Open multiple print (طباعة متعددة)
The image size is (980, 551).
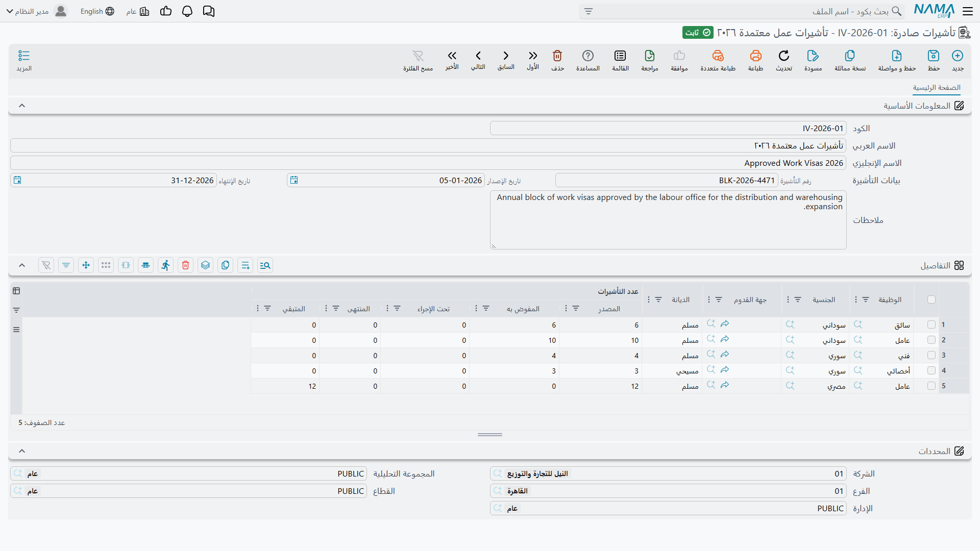pos(718,56)
